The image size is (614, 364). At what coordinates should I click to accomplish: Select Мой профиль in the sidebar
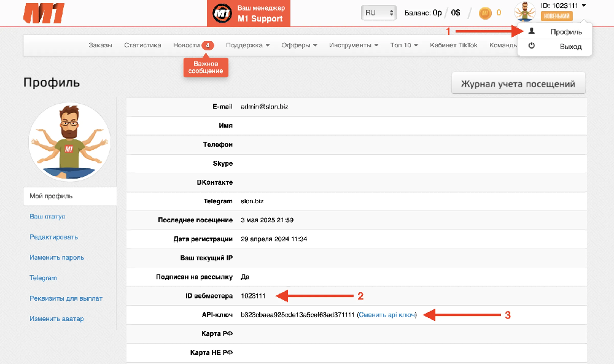click(x=70, y=196)
